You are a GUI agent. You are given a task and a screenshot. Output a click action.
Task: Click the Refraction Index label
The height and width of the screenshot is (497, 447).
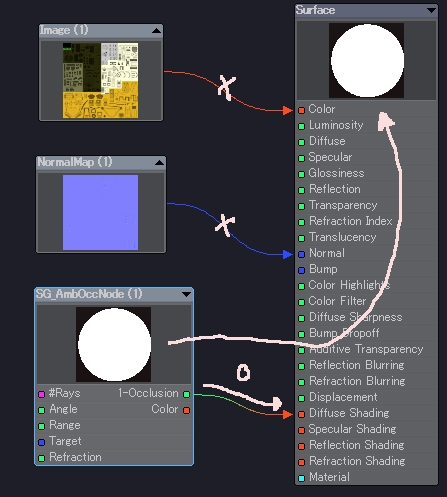[351, 221]
